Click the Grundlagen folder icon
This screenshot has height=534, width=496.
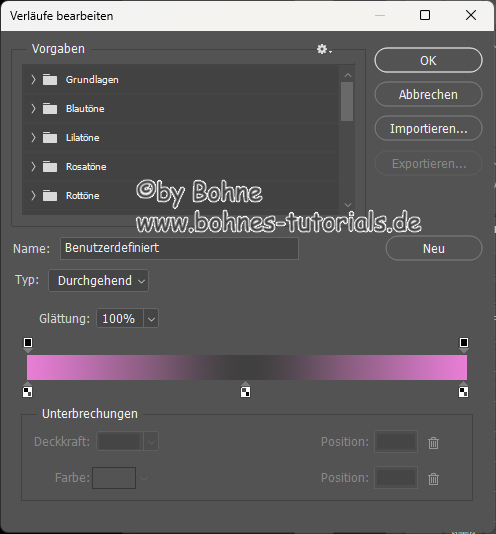[x=50, y=80]
